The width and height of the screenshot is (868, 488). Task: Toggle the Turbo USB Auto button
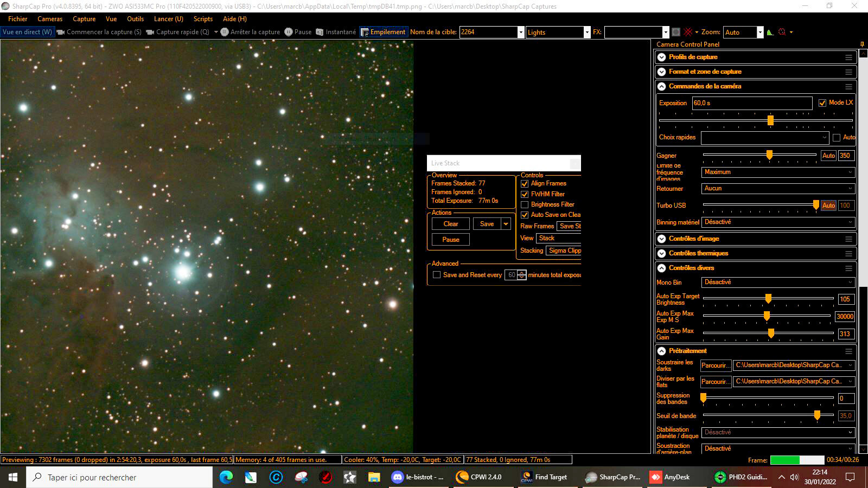click(828, 206)
